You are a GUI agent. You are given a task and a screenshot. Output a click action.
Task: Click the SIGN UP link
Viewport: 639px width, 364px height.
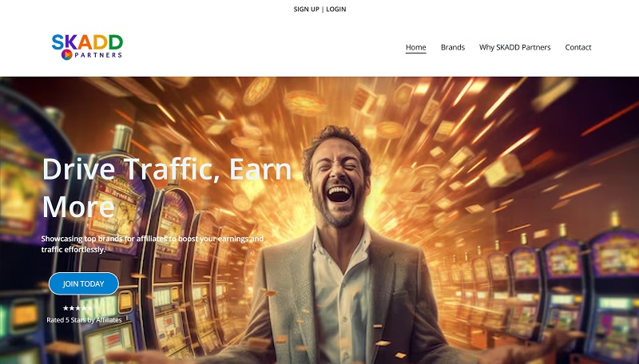(306, 9)
